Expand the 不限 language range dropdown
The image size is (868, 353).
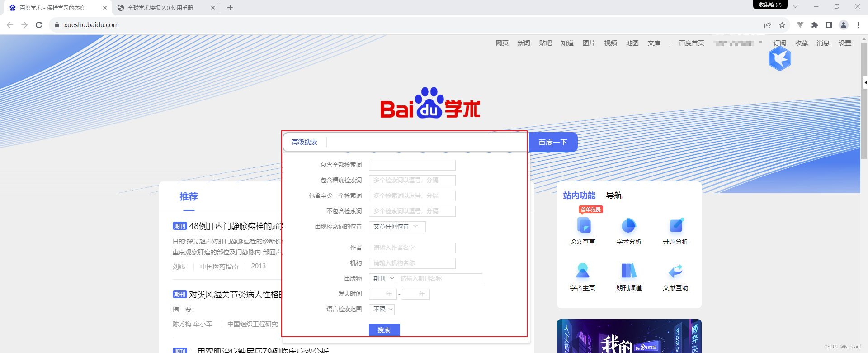(x=382, y=309)
